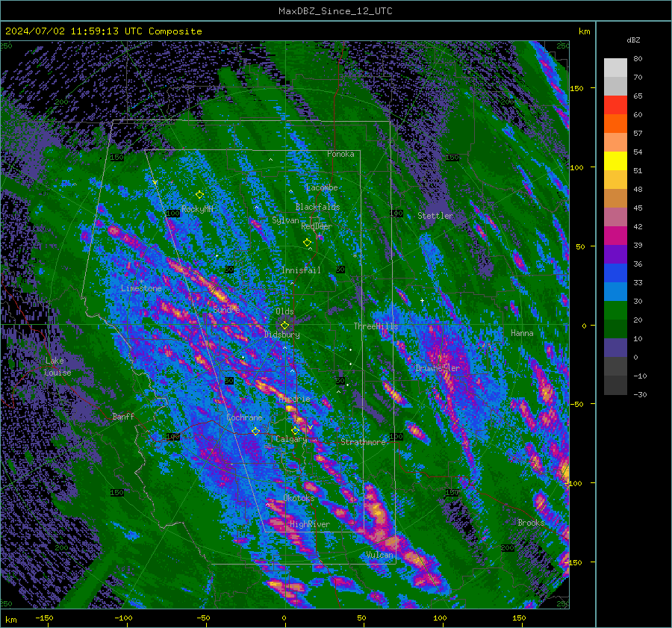Select the RedDeer city label
This screenshot has width=672, height=628.
(x=317, y=226)
